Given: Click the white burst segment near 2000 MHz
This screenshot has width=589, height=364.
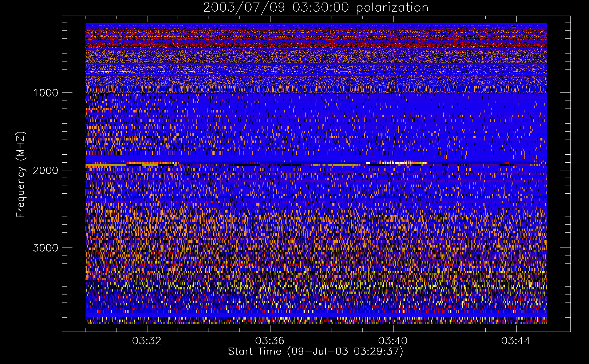Looking at the screenshot, I should click(x=397, y=163).
